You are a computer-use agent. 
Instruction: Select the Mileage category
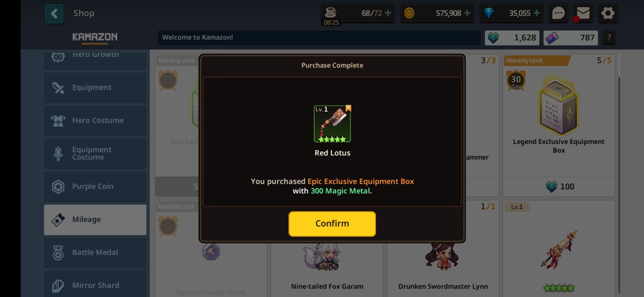tap(95, 220)
